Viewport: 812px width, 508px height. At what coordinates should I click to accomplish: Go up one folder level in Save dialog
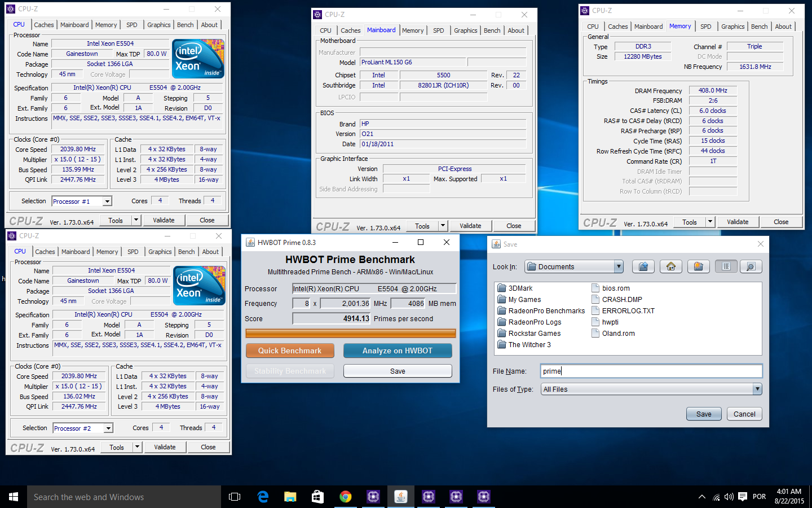(x=643, y=266)
